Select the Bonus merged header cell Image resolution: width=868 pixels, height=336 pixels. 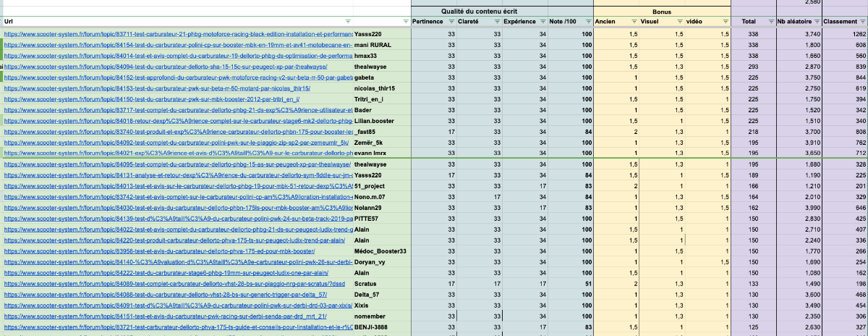pyautogui.click(x=662, y=12)
